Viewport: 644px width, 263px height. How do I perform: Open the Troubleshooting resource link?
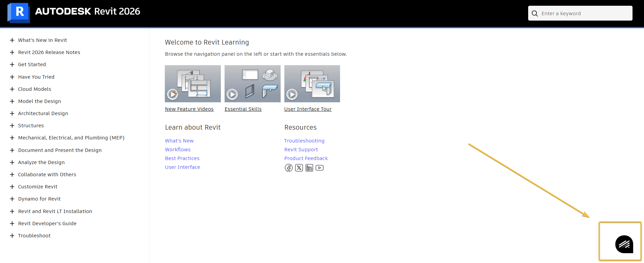tap(304, 141)
